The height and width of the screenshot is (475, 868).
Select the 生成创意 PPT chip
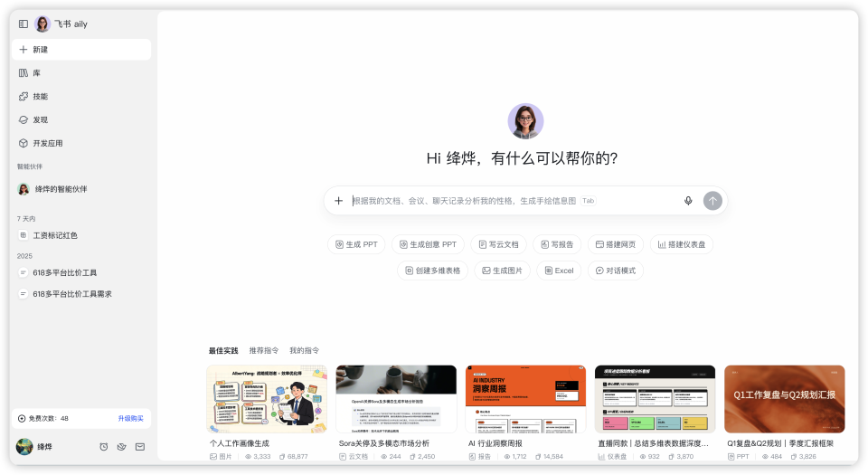coord(428,244)
